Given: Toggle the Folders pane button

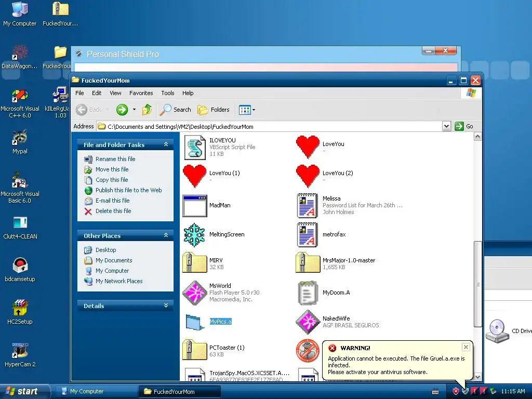Looking at the screenshot, I should click(214, 110).
